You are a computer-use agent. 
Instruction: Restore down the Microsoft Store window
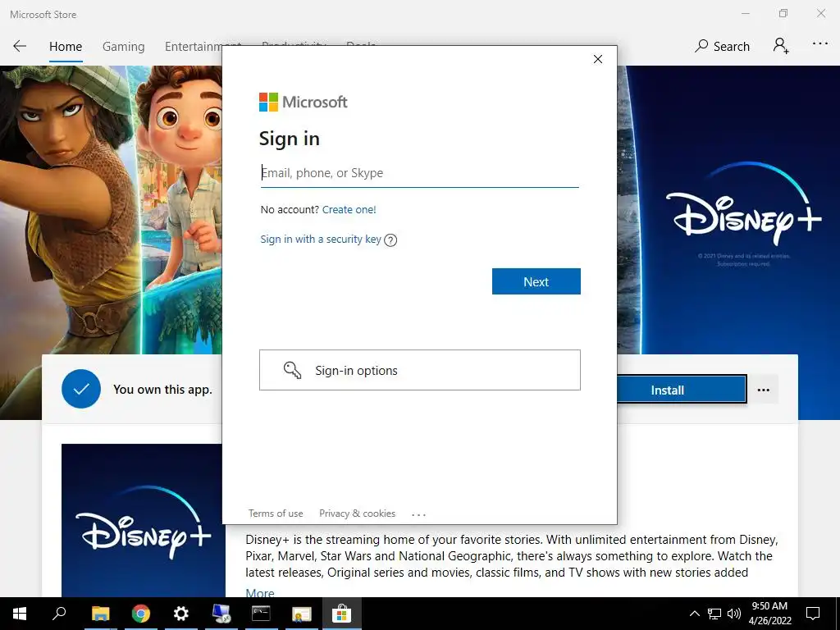[783, 13]
